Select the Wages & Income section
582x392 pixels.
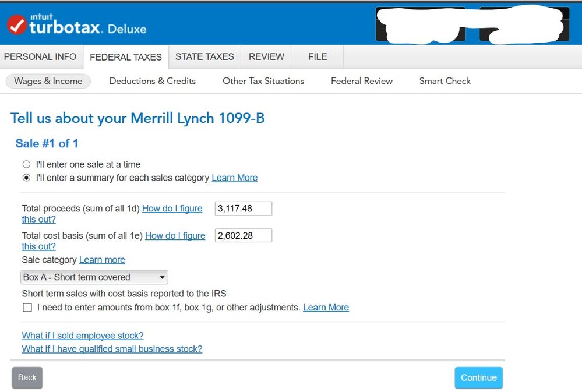48,81
